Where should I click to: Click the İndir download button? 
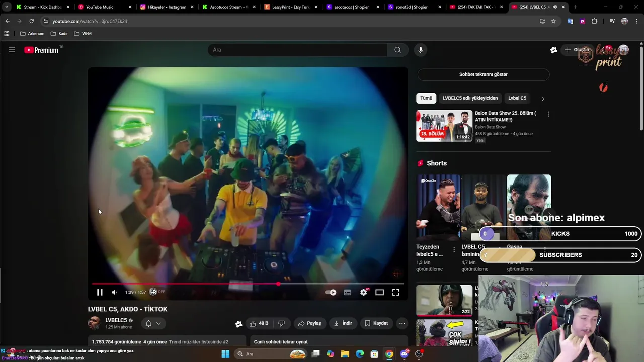click(x=343, y=323)
